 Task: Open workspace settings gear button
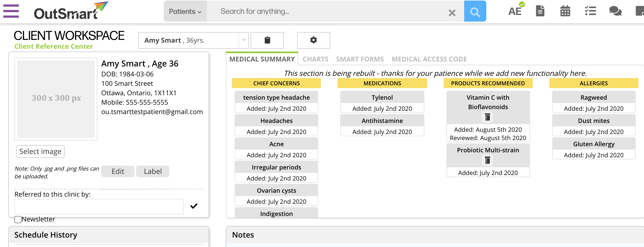[x=313, y=40]
